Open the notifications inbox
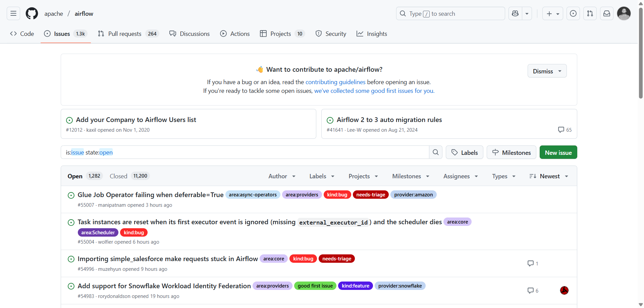 coord(607,13)
